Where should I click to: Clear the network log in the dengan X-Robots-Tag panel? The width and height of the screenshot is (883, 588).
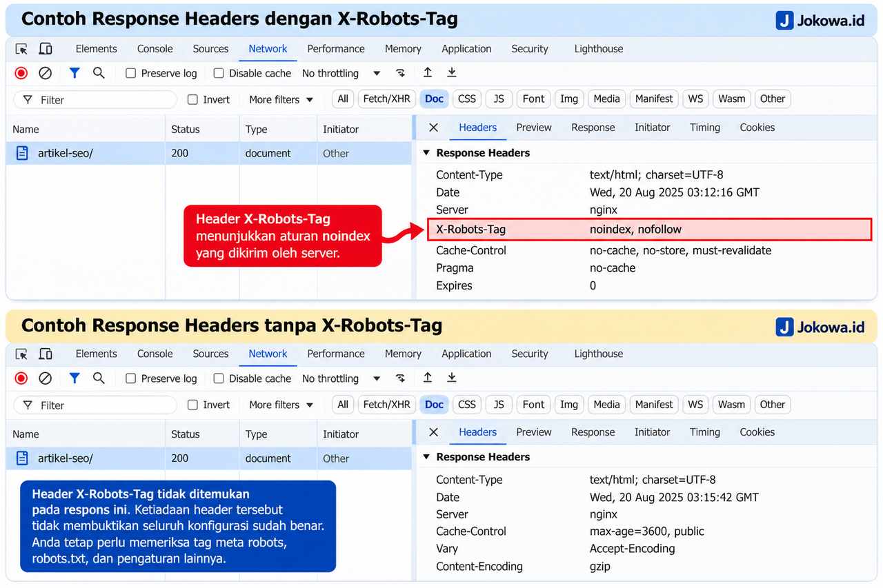click(46, 73)
